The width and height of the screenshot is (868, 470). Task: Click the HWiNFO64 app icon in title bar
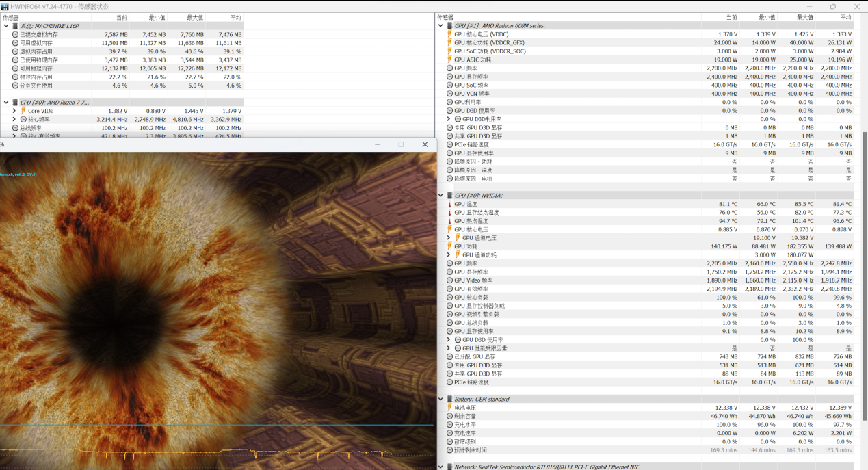tap(5, 6)
